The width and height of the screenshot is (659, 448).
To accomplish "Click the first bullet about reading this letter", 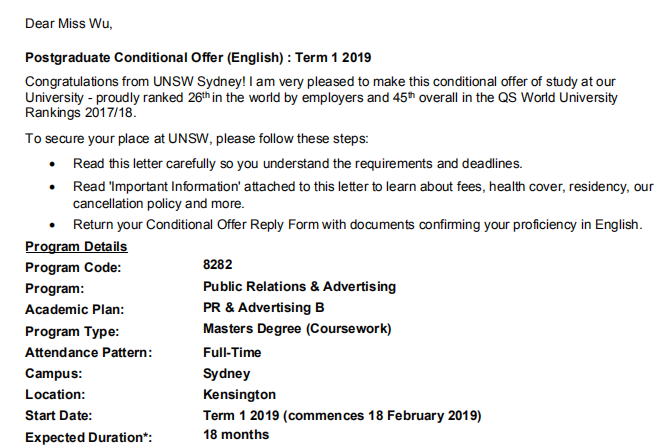I will [298, 163].
